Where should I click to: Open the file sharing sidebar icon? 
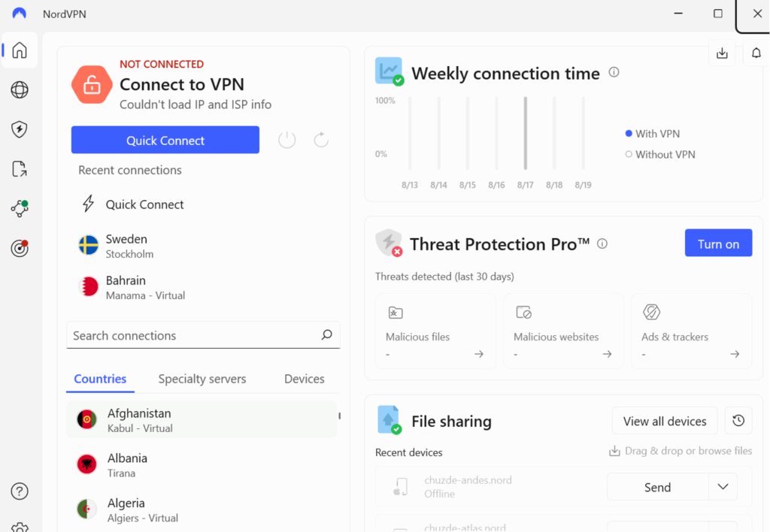point(20,169)
